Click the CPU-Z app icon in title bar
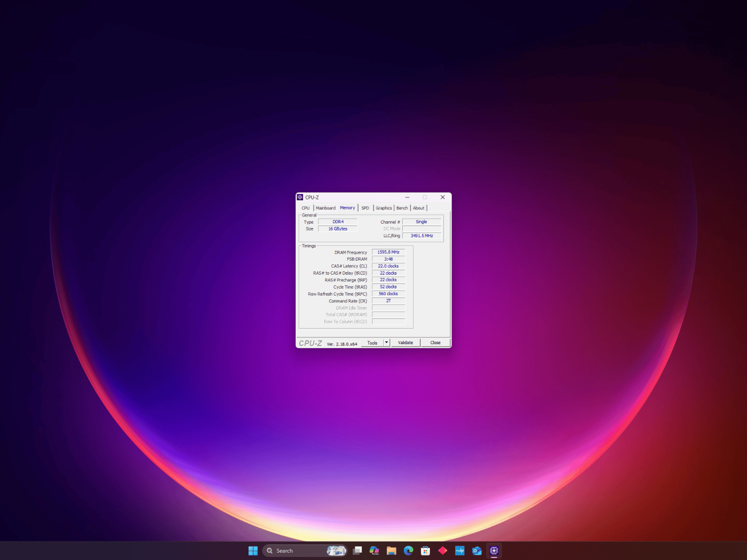The image size is (747, 560). coord(300,197)
